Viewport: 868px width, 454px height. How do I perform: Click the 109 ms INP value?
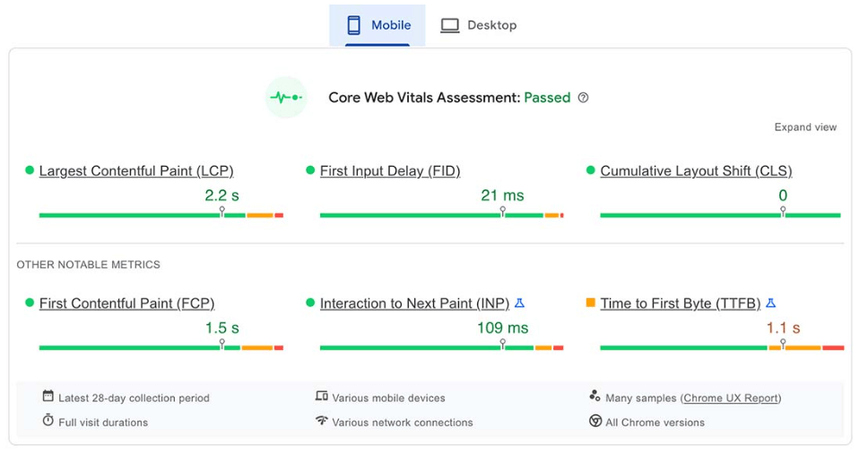click(x=503, y=328)
